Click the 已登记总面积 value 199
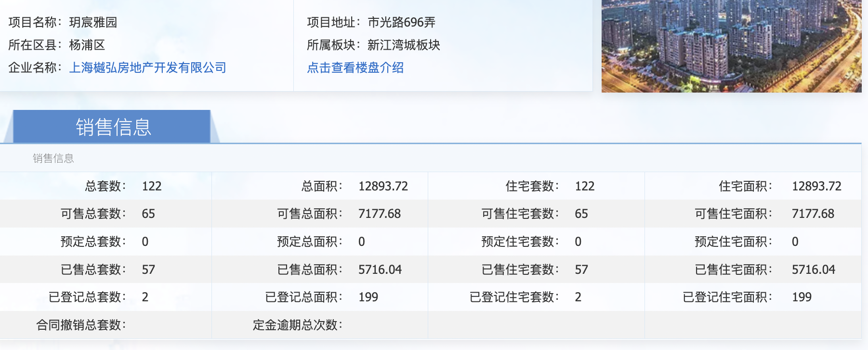The image size is (868, 350). tap(368, 297)
